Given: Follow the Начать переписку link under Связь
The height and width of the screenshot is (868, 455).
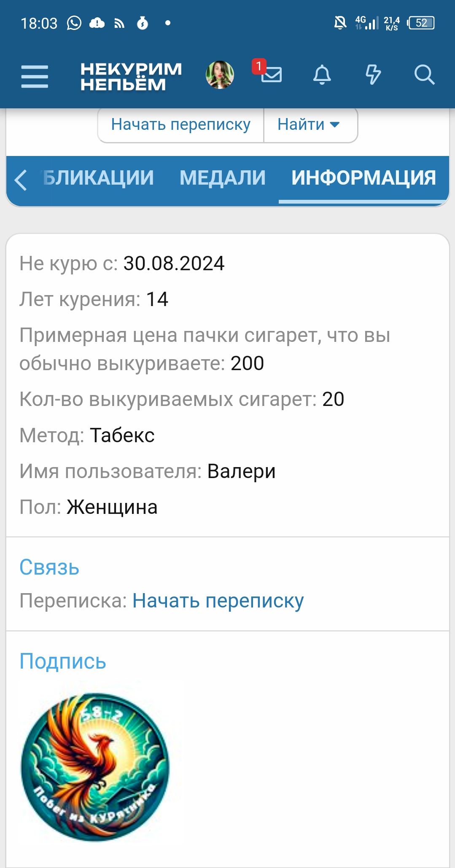Looking at the screenshot, I should [x=218, y=601].
